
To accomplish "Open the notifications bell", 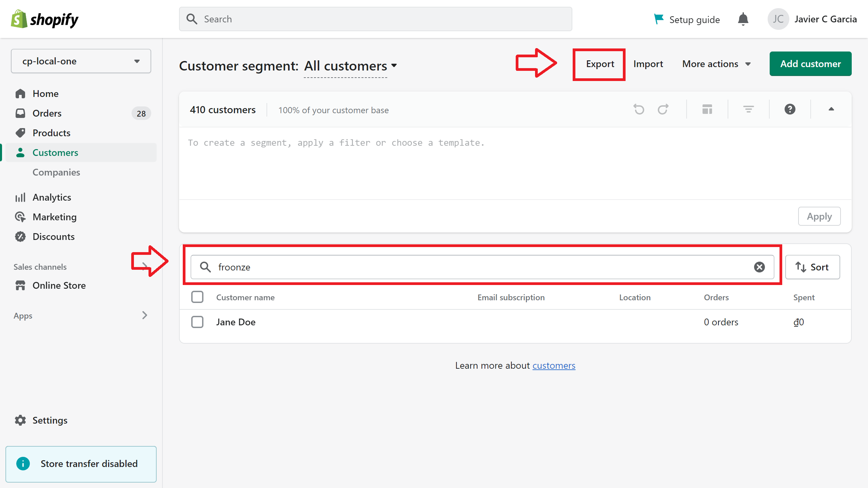I will point(743,19).
